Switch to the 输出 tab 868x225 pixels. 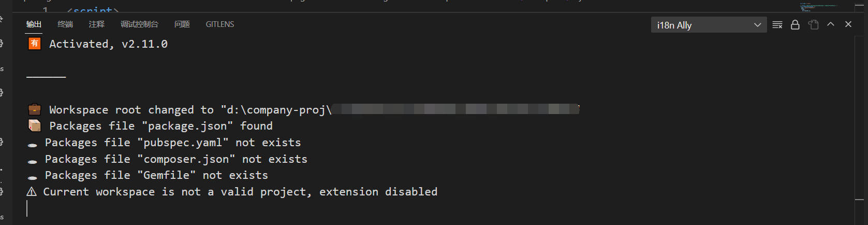(34, 24)
